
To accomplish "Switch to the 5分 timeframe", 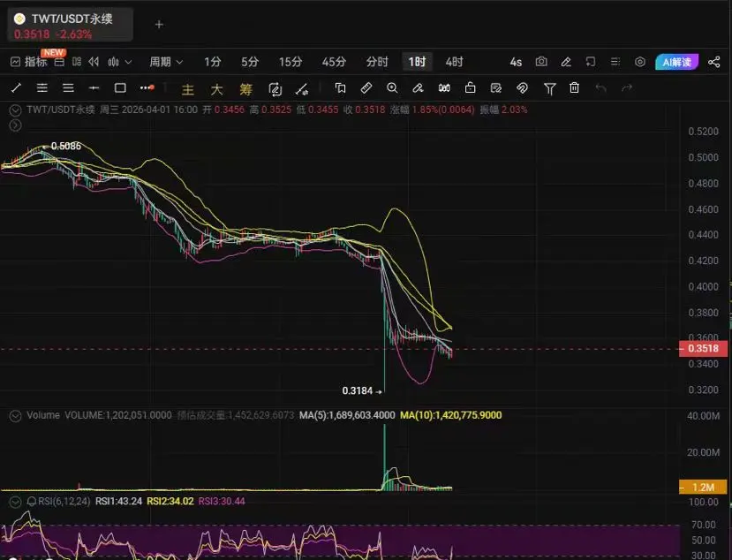I will coord(250,62).
